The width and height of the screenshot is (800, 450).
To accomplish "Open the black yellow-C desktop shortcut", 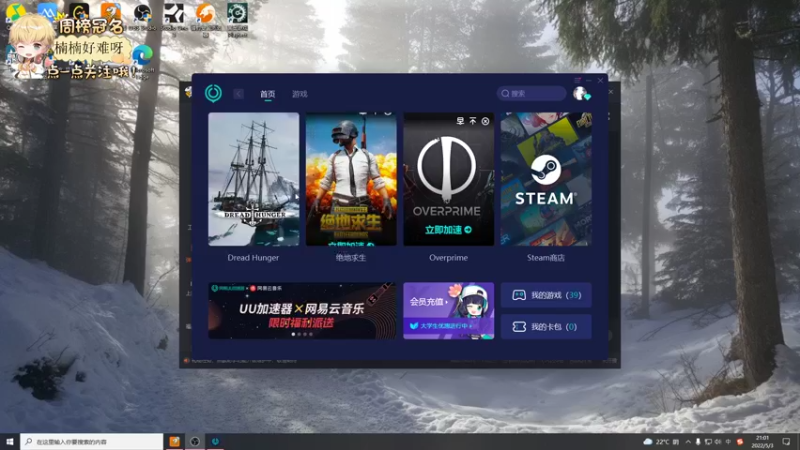I will pos(79,11).
